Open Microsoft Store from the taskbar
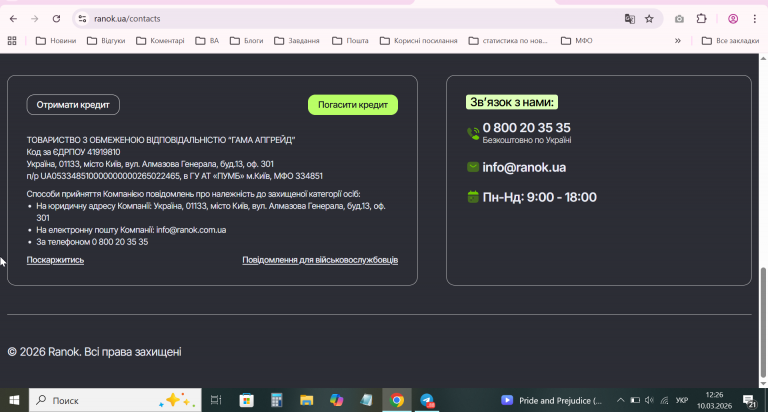This screenshot has width=768, height=412. point(246,400)
